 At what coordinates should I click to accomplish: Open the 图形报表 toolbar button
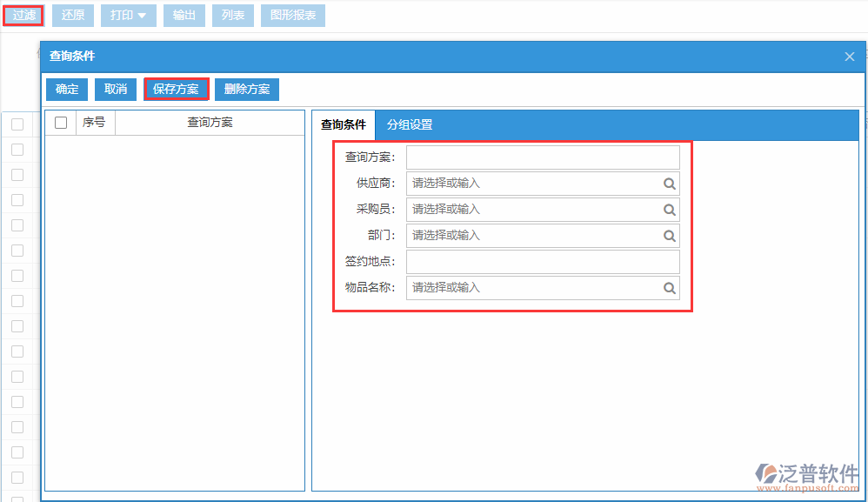pyautogui.click(x=292, y=15)
